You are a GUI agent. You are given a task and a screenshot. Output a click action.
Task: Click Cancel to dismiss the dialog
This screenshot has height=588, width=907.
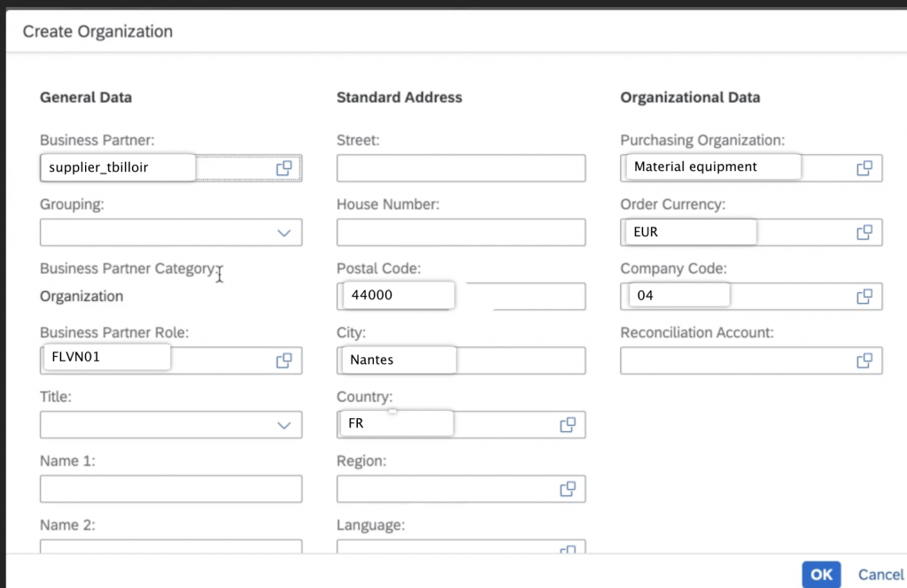(880, 575)
